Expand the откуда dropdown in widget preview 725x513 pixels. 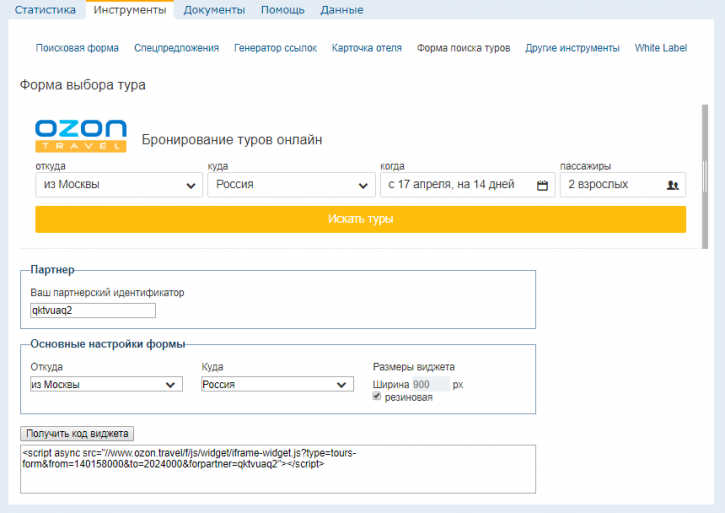click(x=119, y=185)
